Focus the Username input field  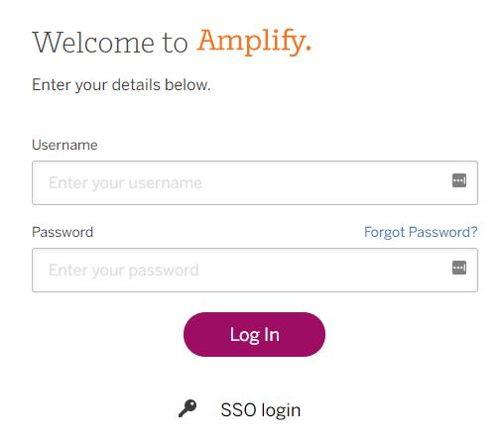[255, 182]
